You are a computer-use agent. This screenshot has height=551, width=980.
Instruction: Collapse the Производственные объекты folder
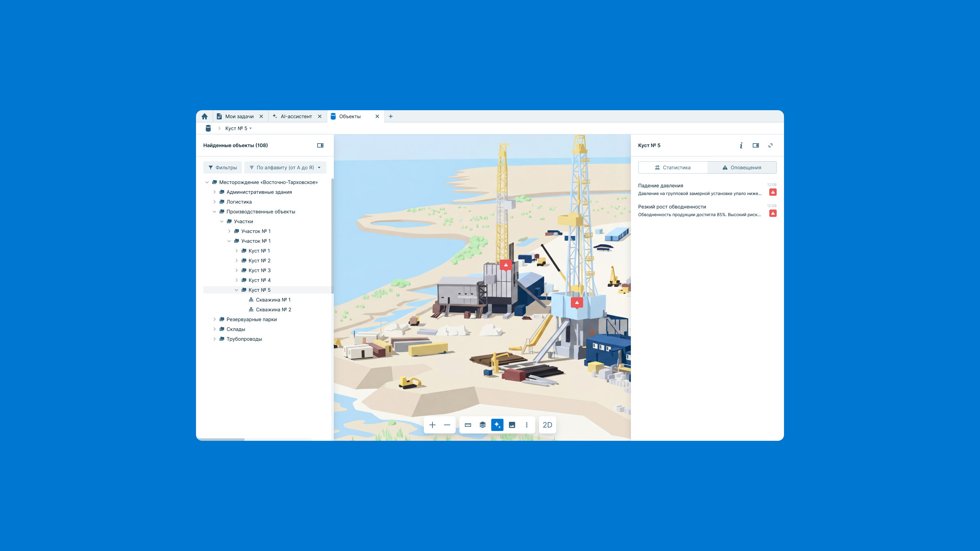[215, 212]
